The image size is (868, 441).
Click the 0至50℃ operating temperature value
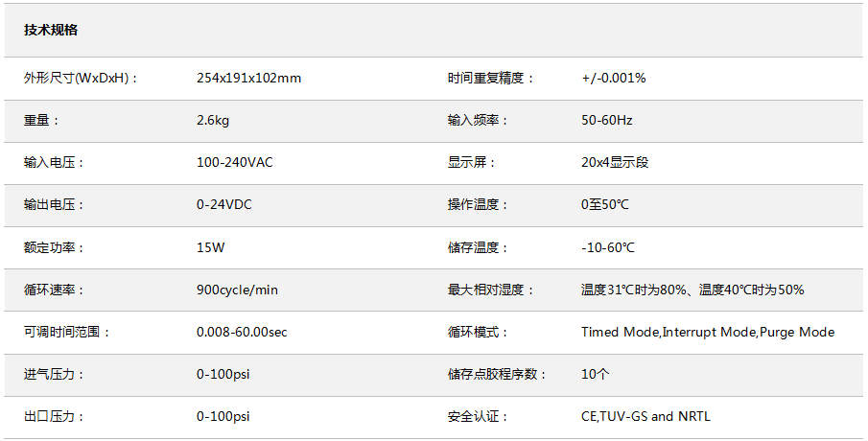point(605,205)
